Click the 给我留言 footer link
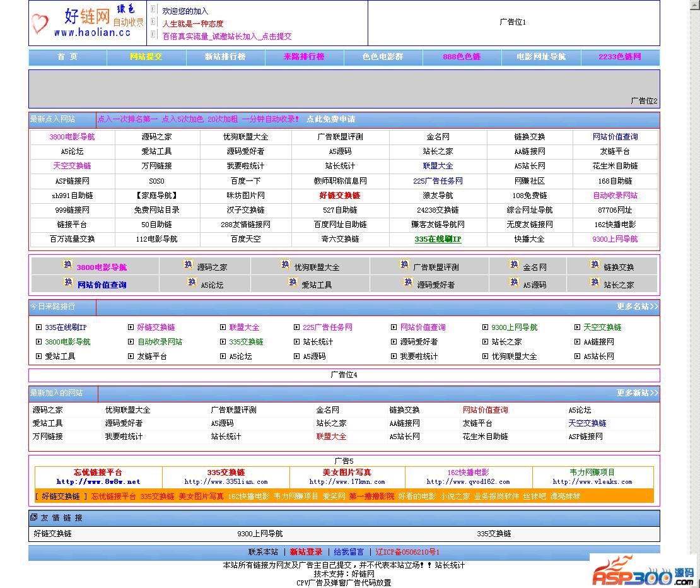The width and height of the screenshot is (700, 588). pos(349,552)
